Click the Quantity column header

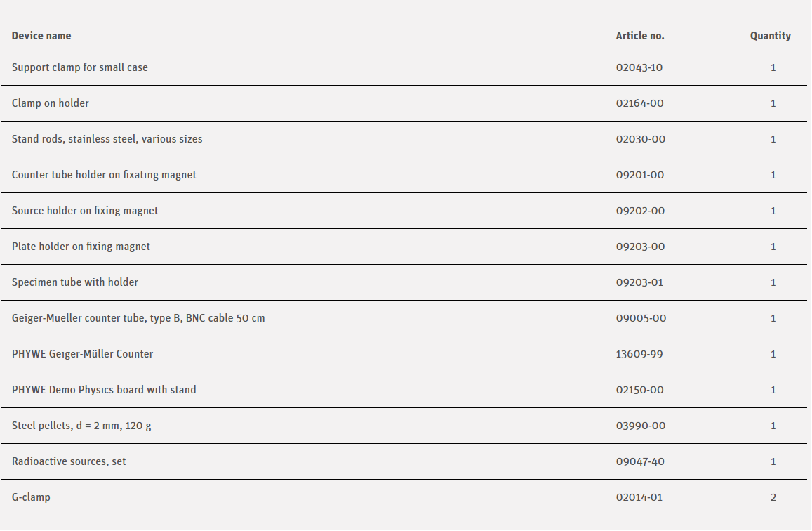770,36
